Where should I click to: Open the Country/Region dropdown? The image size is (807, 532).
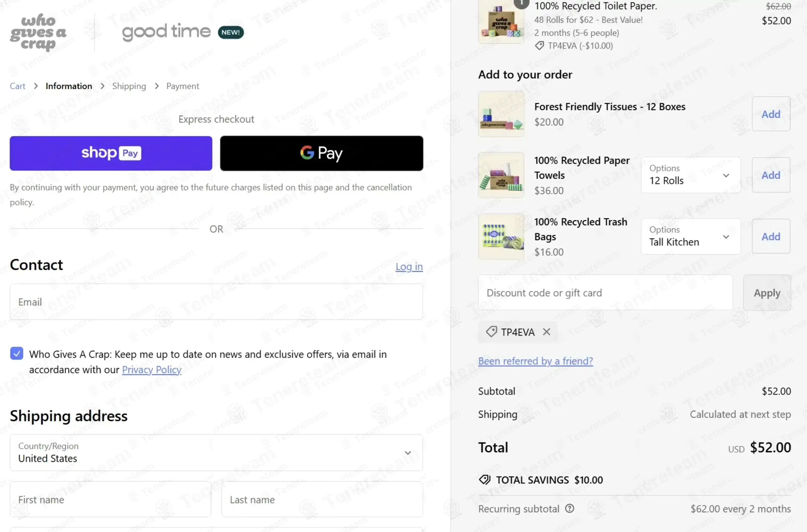coord(216,452)
